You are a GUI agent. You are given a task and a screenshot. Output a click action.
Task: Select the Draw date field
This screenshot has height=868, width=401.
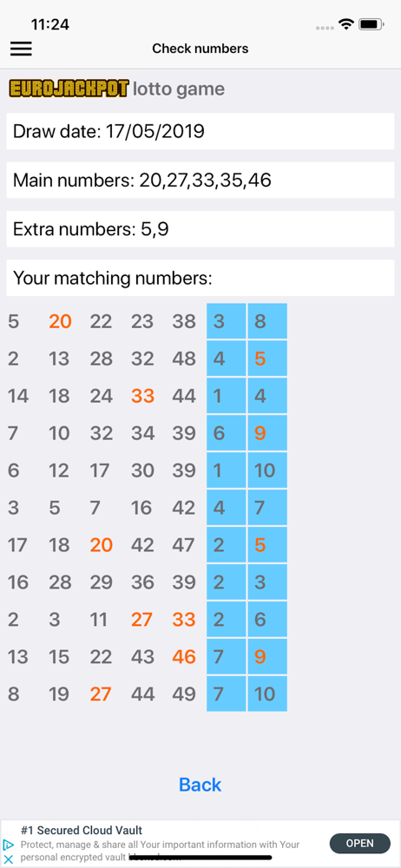coord(200,131)
